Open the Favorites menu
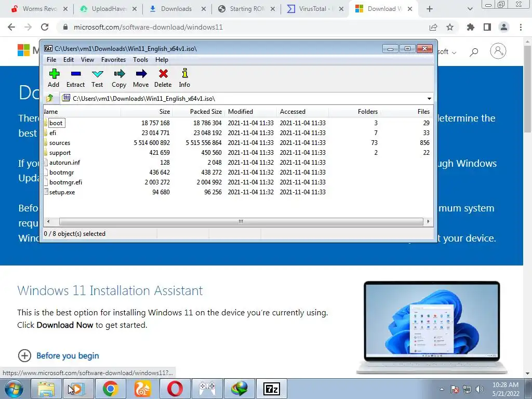Image resolution: width=532 pixels, height=399 pixels. [113, 60]
